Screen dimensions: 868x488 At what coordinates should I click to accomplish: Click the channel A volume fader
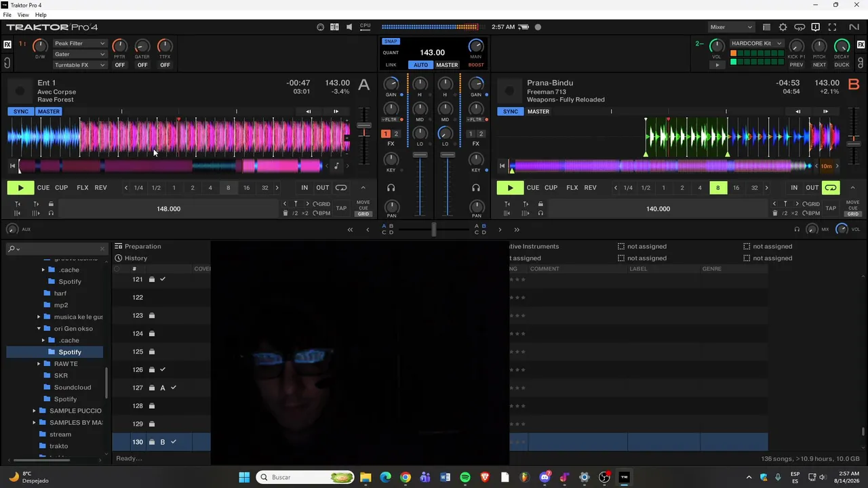pyautogui.click(x=420, y=156)
